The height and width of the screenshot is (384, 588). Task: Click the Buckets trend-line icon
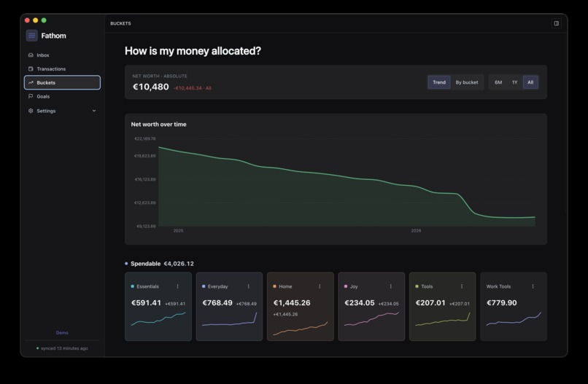click(x=31, y=82)
